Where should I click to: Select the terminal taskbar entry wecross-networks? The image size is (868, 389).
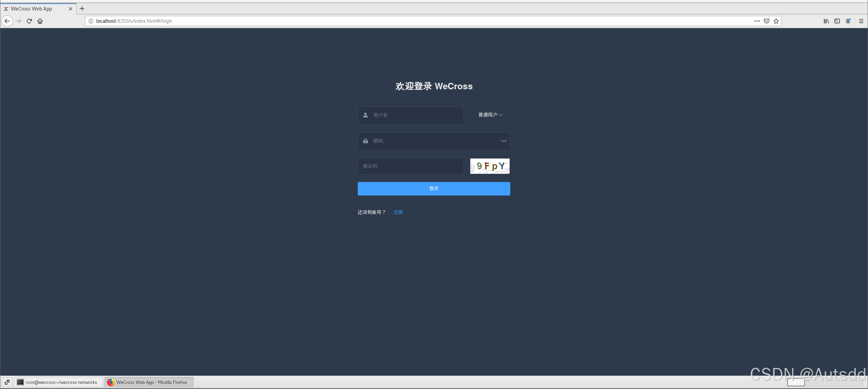point(58,382)
